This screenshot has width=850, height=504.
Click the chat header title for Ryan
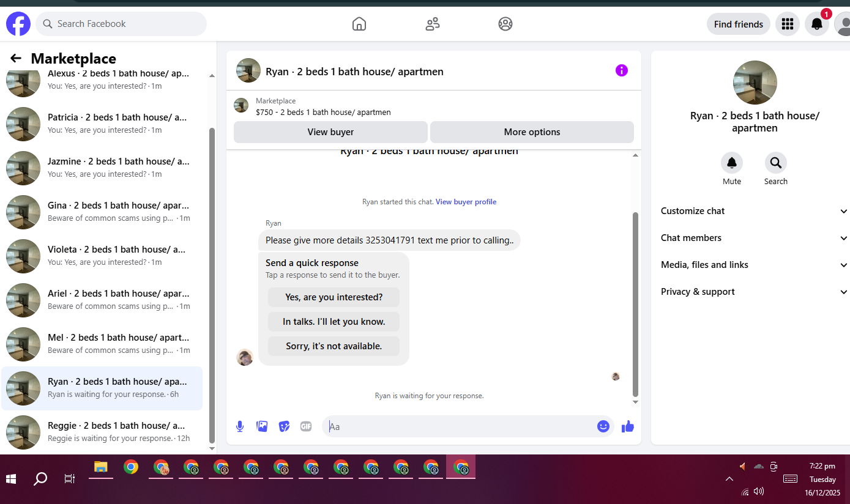tap(354, 72)
